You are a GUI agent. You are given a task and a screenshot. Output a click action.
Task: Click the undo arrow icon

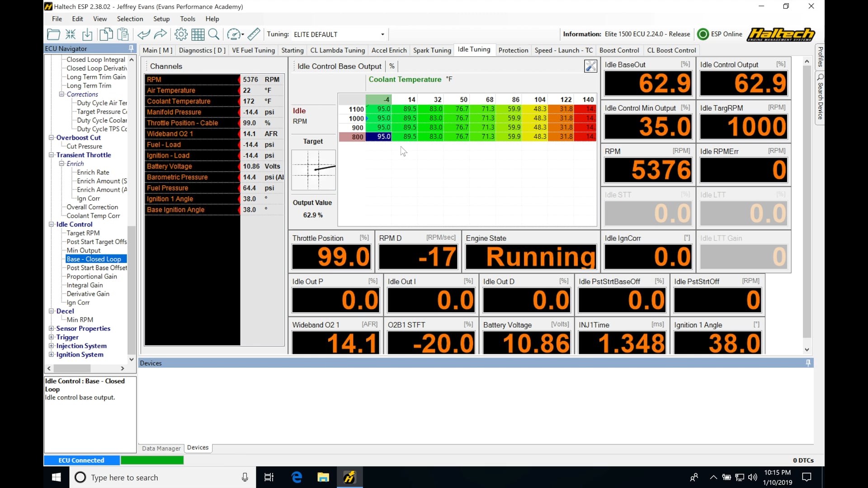pos(144,34)
